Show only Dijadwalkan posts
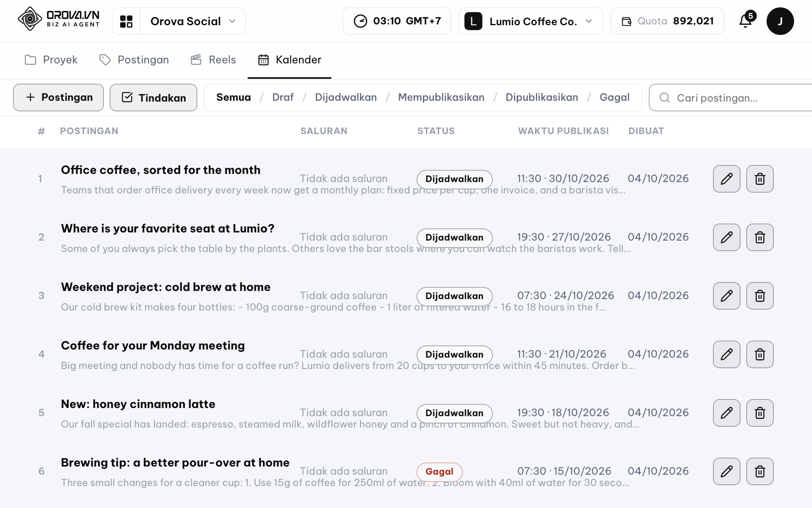The image size is (812, 508). tap(346, 98)
